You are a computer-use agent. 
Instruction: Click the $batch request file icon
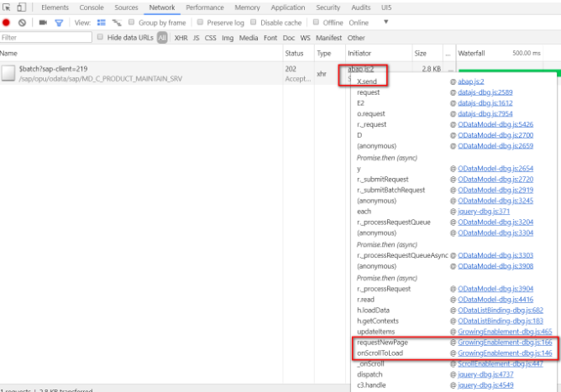[x=8, y=73]
